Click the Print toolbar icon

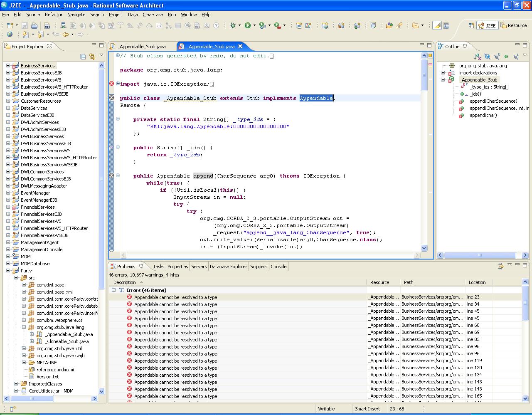click(34, 25)
